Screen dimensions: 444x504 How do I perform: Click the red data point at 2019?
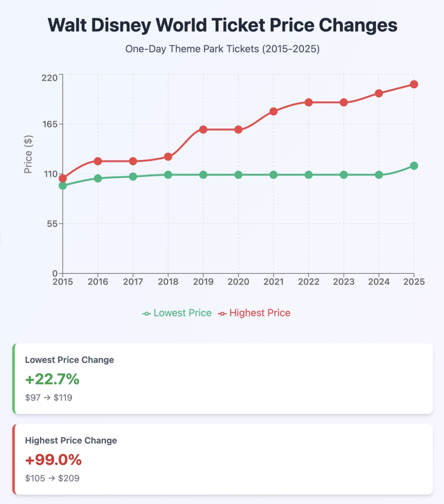coord(203,129)
